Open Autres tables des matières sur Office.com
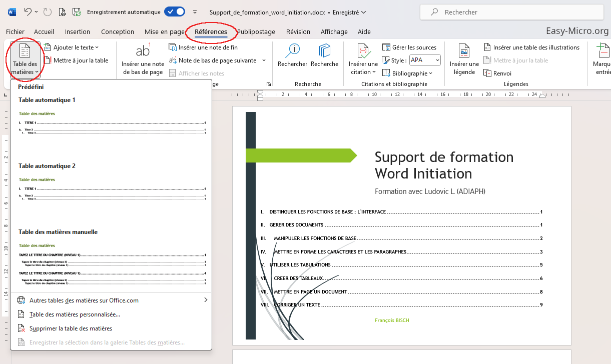This screenshot has width=611, height=364. click(x=111, y=300)
